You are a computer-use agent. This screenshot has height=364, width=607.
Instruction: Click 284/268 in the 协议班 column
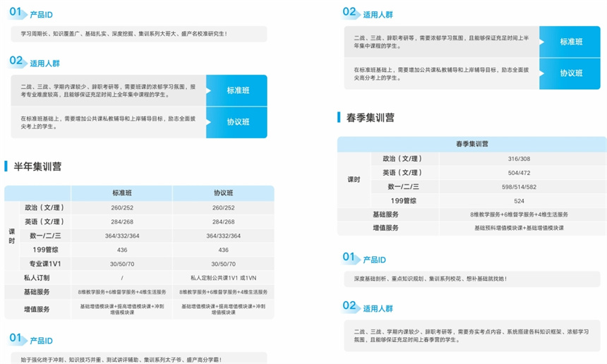click(223, 222)
